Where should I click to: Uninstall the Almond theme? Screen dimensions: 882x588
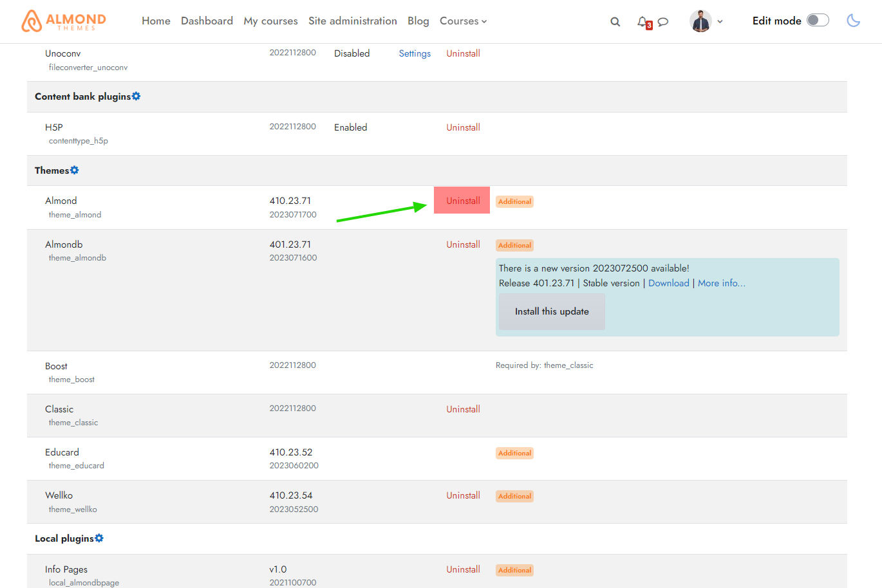click(x=462, y=200)
